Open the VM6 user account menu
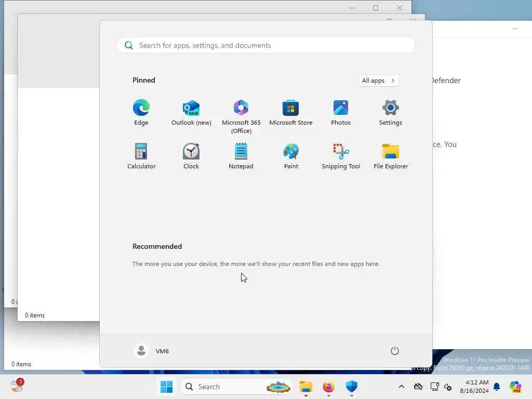 tap(152, 351)
